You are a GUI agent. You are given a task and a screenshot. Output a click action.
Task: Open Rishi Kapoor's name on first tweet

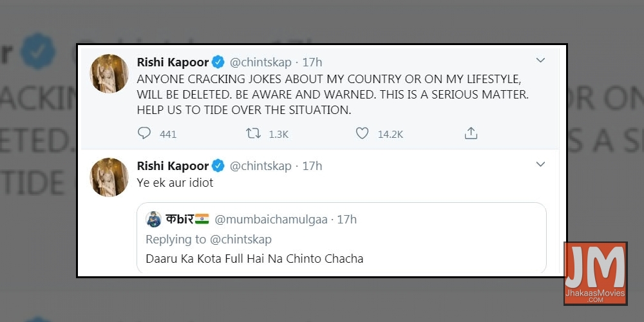pyautogui.click(x=173, y=62)
